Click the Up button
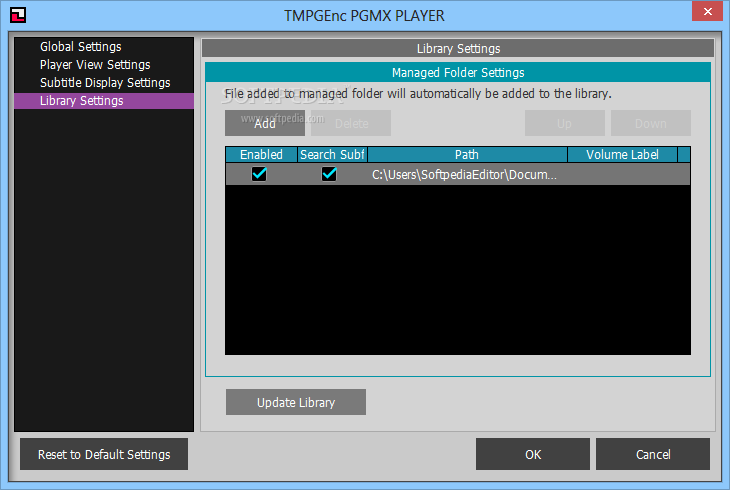The image size is (730, 490). [x=565, y=123]
